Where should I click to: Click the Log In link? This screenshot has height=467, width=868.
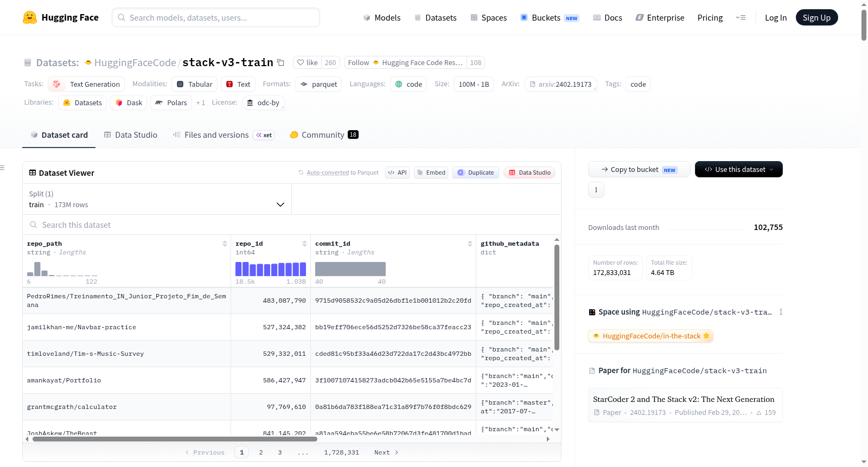(x=776, y=17)
